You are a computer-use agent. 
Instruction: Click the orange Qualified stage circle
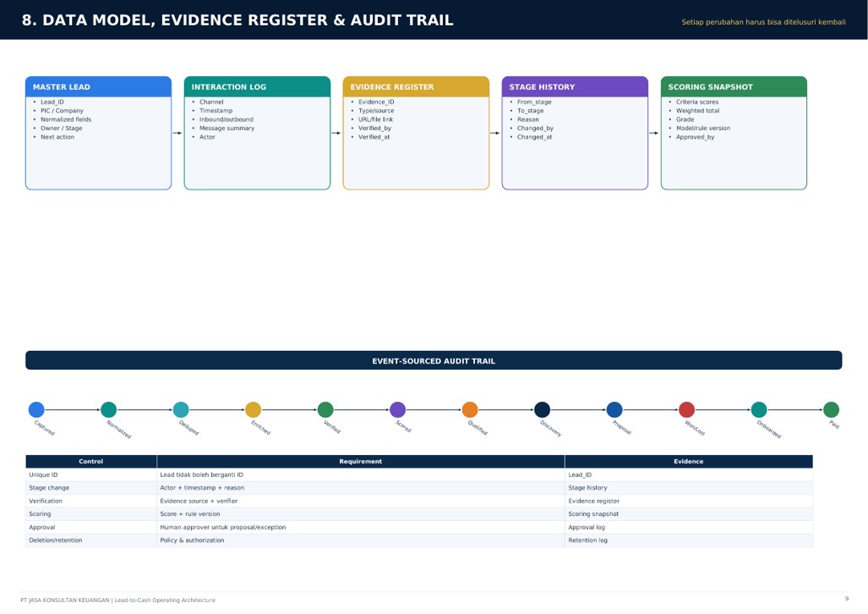470,409
